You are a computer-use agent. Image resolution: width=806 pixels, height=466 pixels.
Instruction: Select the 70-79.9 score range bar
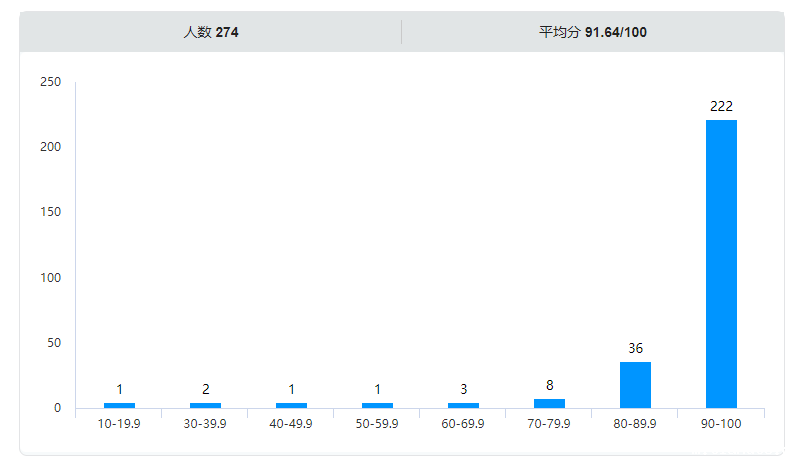[549, 403]
